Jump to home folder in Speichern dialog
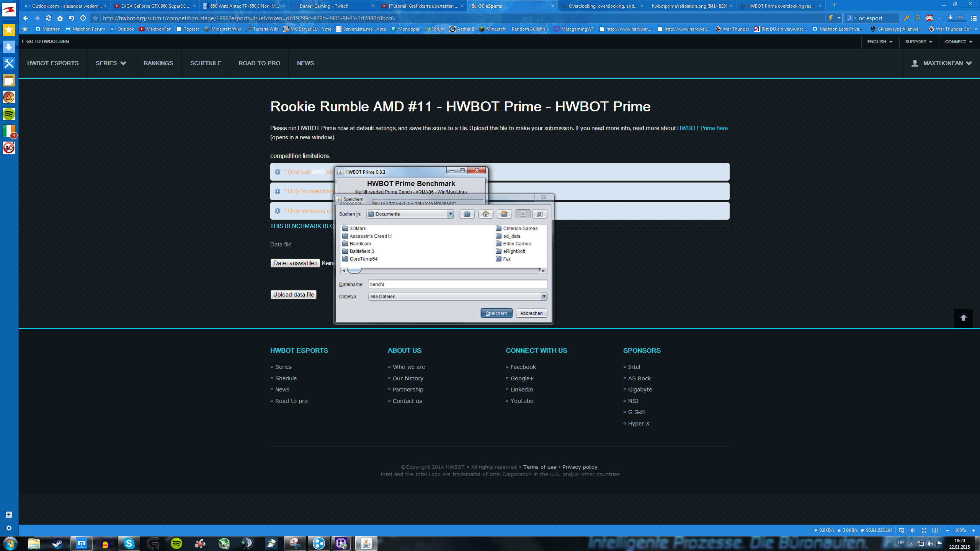This screenshot has width=980, height=551. pos(486,214)
